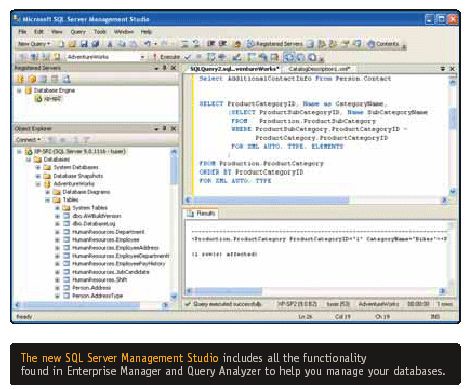Click the Undo icon in toolbar
This screenshot has height=389, width=472.
pos(147,44)
